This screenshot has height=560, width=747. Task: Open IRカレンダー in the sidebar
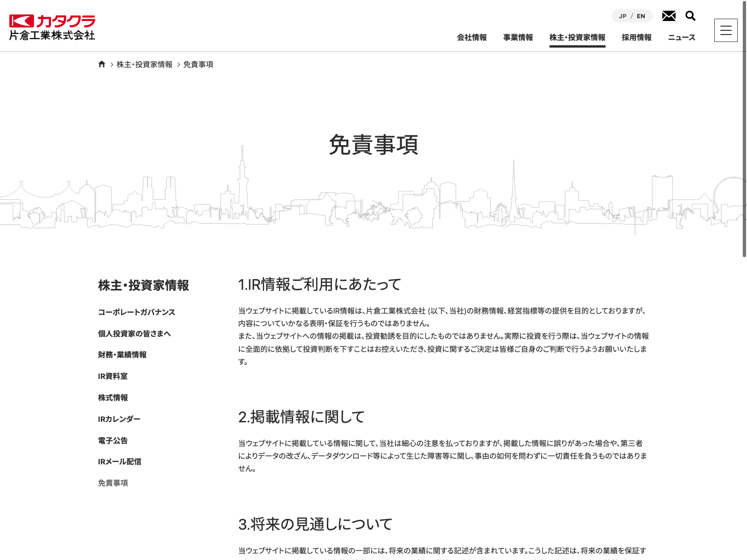point(119,419)
